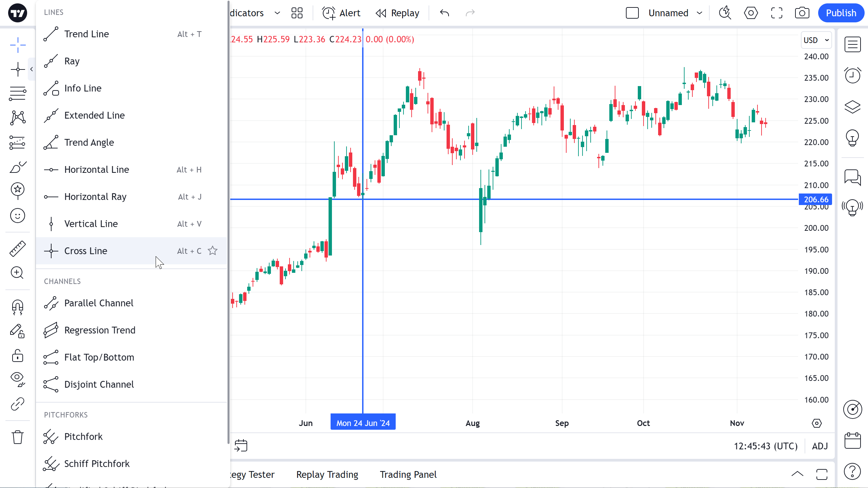Click the trash remove objects icon
868x488 pixels.
[x=17, y=437]
